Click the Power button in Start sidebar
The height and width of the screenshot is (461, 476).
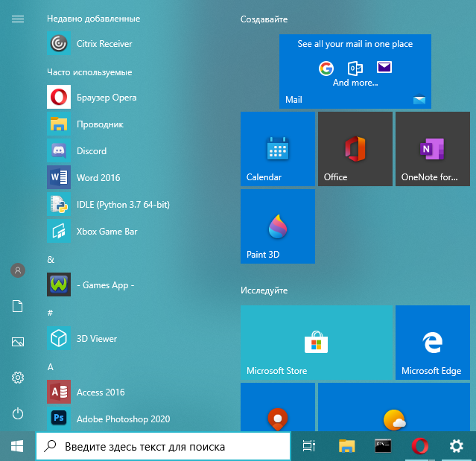click(18, 413)
